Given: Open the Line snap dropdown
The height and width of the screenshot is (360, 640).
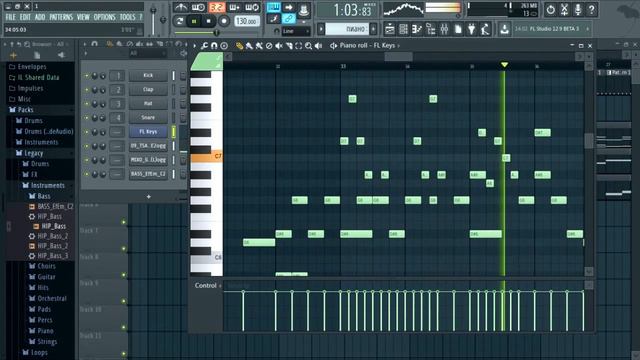Looking at the screenshot, I should click(296, 31).
